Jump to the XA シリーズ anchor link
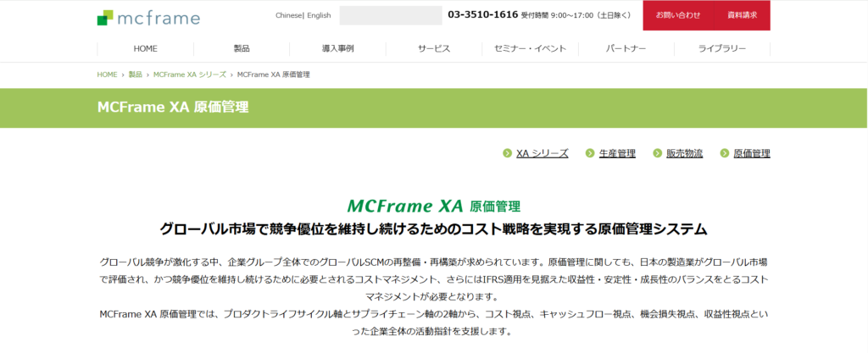Viewport: 868px width, 353px height. [542, 153]
